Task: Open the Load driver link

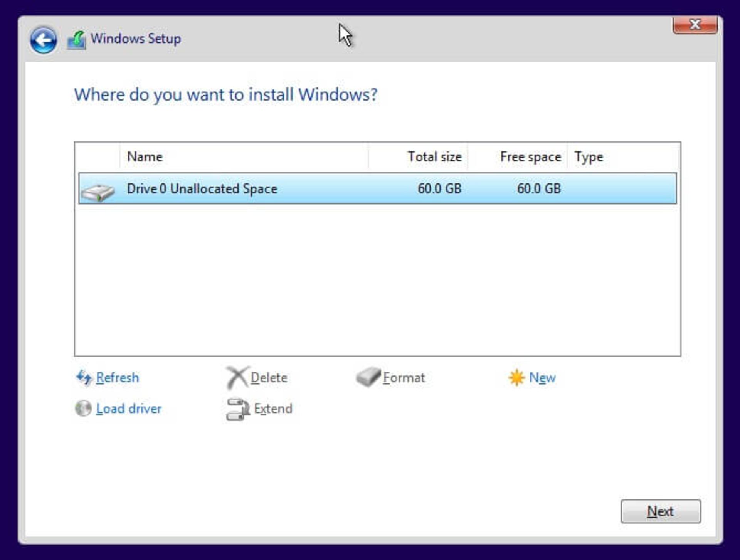Action: click(x=128, y=409)
